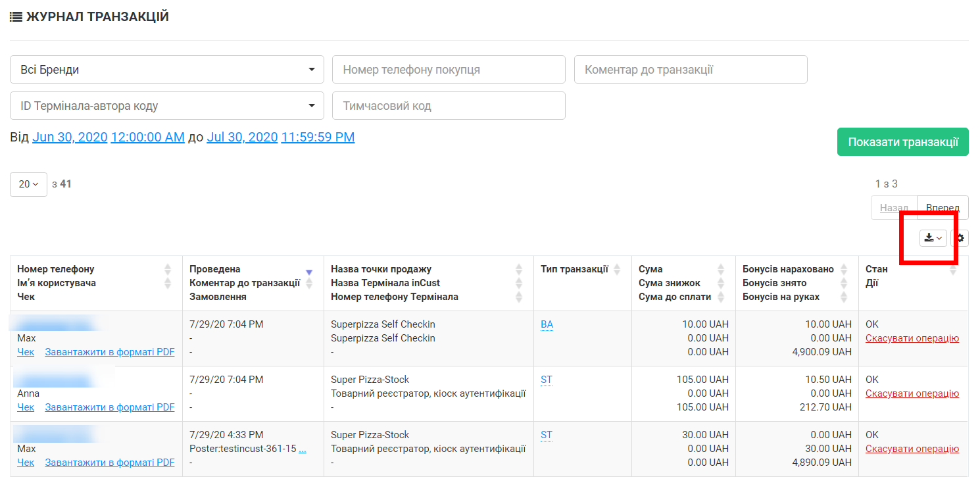Open ID Термінала-автора коду dropdown
Screen dimensions: 980x477
167,106
